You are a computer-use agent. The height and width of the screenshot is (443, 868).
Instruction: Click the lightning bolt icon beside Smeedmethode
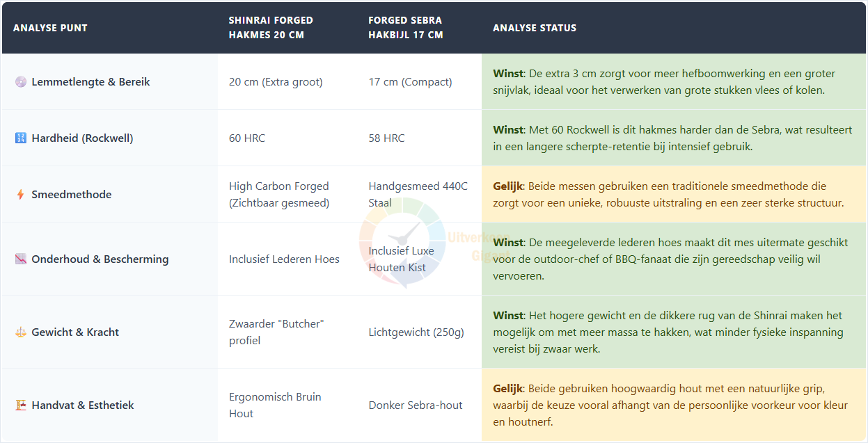coord(20,195)
